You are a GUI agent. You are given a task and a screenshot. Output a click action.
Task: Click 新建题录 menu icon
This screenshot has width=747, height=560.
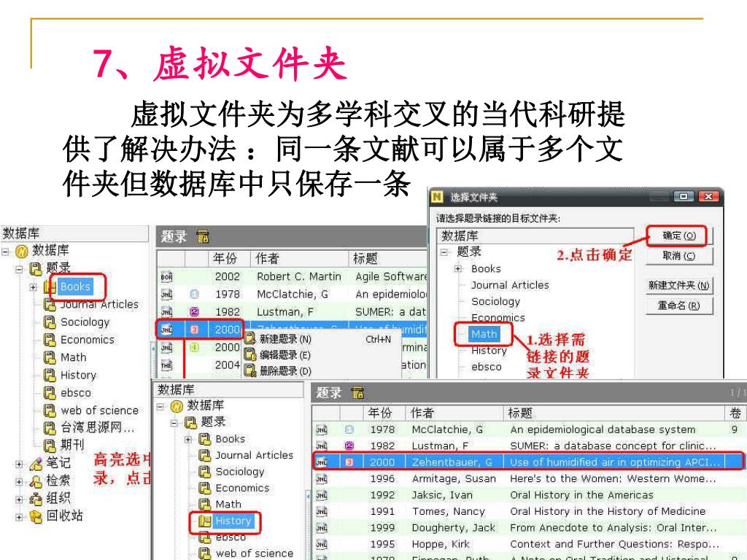click(x=250, y=338)
